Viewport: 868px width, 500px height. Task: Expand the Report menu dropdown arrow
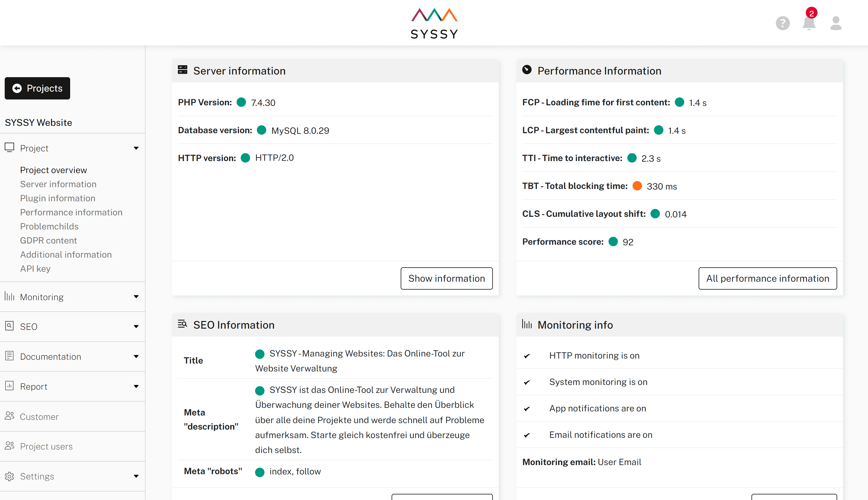(136, 386)
